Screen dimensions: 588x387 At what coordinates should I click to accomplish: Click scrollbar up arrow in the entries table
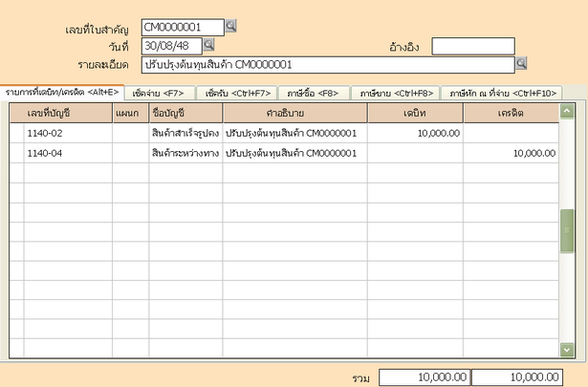coord(567,112)
